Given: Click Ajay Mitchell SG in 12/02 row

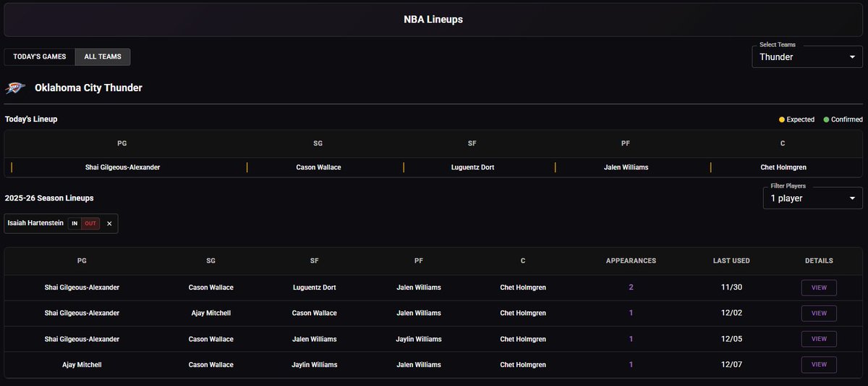Looking at the screenshot, I should point(211,314).
